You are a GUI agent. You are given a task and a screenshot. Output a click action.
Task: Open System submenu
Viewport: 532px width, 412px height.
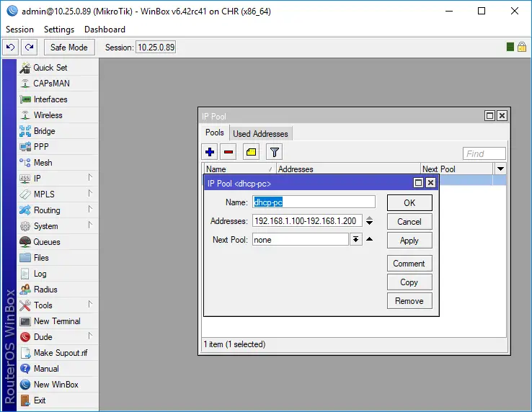[x=58, y=226]
